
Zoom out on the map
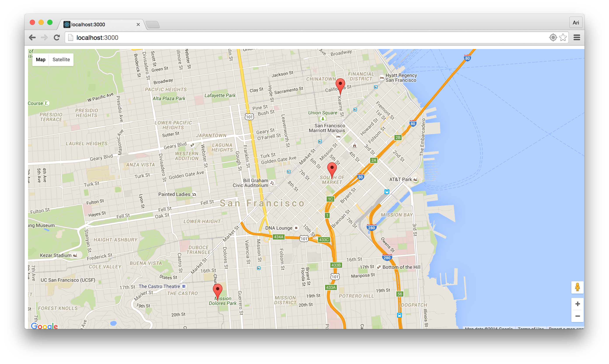point(577,316)
